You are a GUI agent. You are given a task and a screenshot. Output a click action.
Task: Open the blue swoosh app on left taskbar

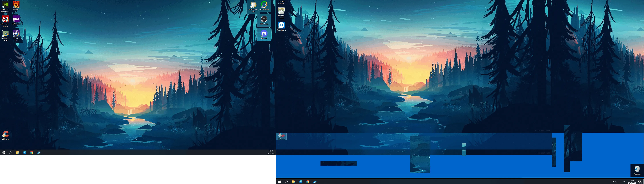[39, 152]
